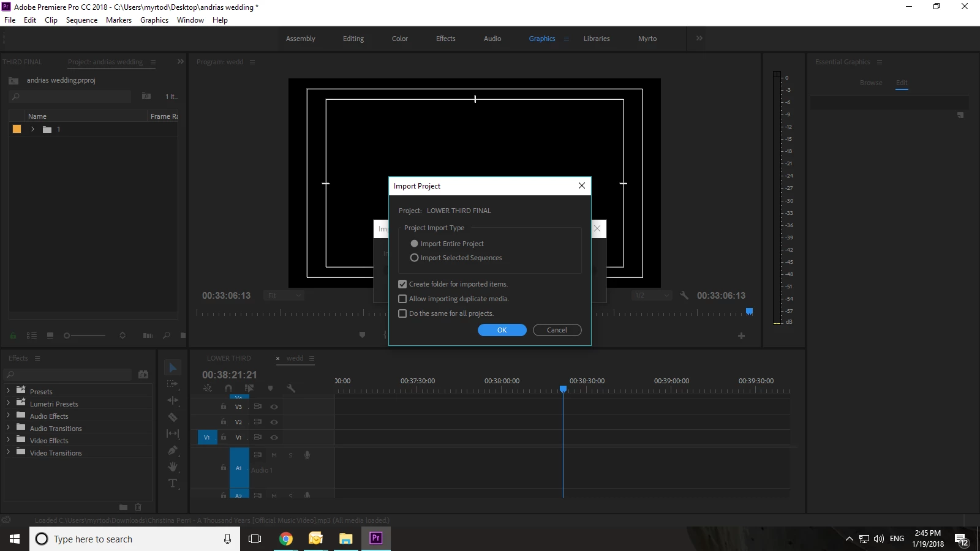Add a marker in the timeline header
The image size is (980, 551).
coord(270,388)
